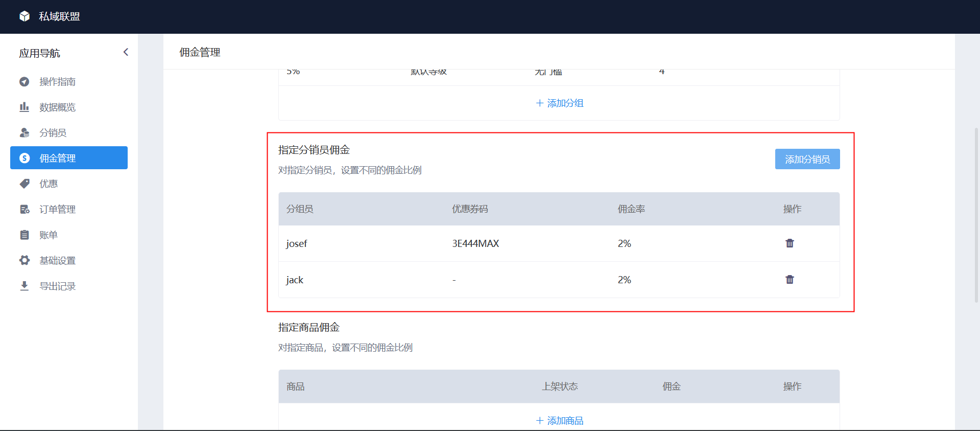Click the 佣金管理 page title
980x431 pixels.
pyautogui.click(x=200, y=52)
